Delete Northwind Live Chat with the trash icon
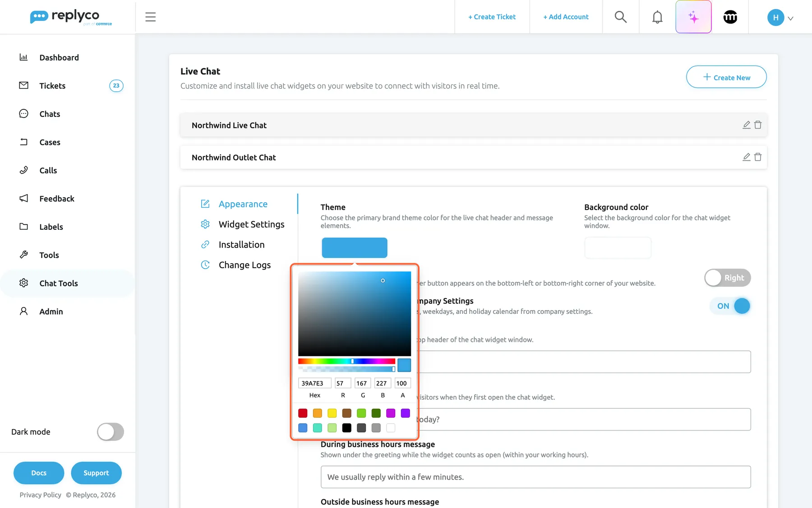812x508 pixels. (x=758, y=125)
